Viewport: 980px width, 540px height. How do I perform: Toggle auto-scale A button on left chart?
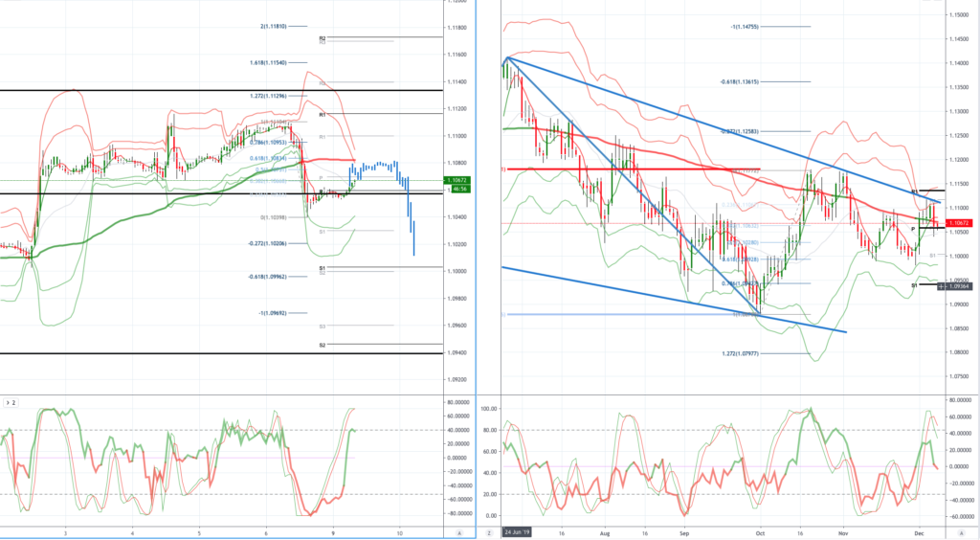coord(461,531)
